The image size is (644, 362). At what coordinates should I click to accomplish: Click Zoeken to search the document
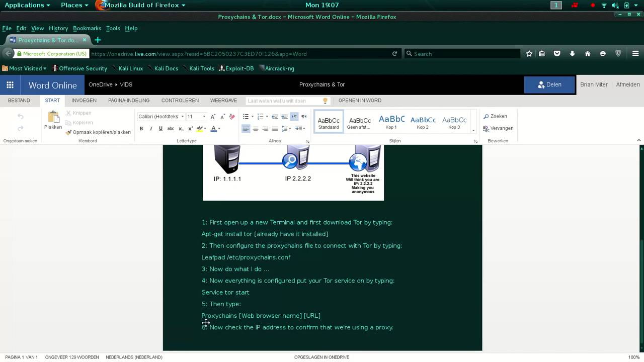495,116
